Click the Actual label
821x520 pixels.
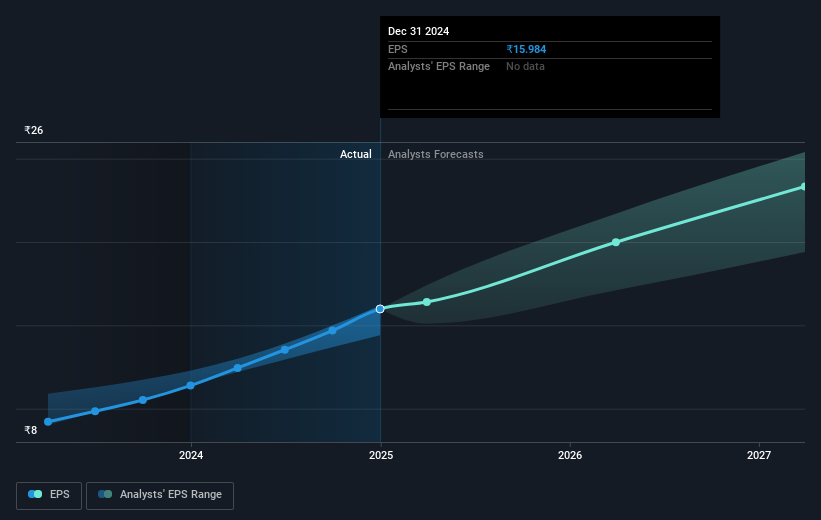point(356,154)
